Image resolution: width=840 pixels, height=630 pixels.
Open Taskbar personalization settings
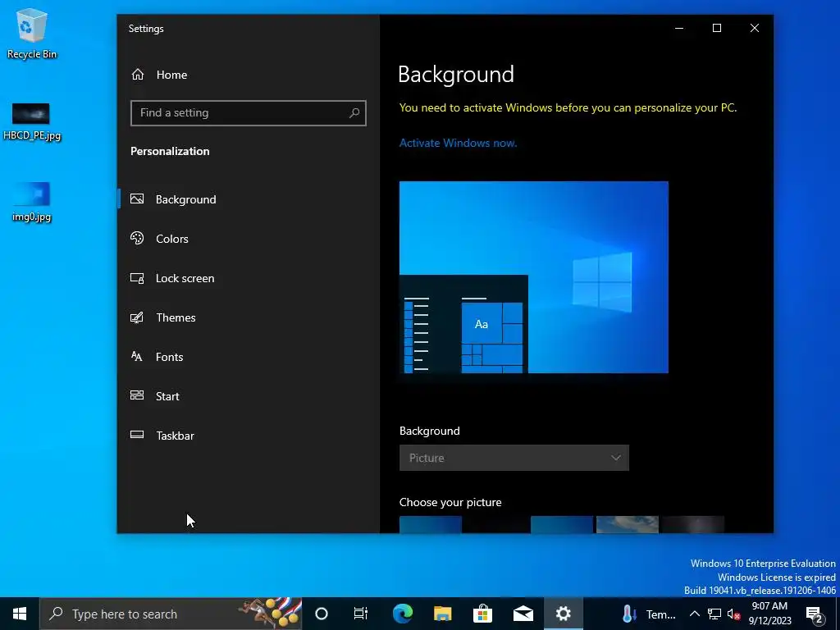click(248, 436)
